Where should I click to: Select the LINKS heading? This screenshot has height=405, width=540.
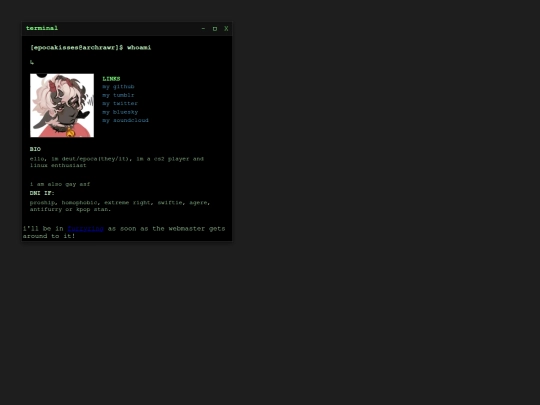[111, 79]
